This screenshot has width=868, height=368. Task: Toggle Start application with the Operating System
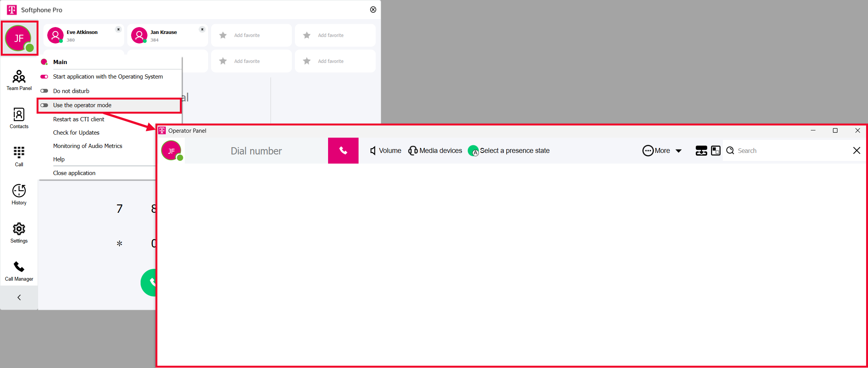click(x=45, y=77)
